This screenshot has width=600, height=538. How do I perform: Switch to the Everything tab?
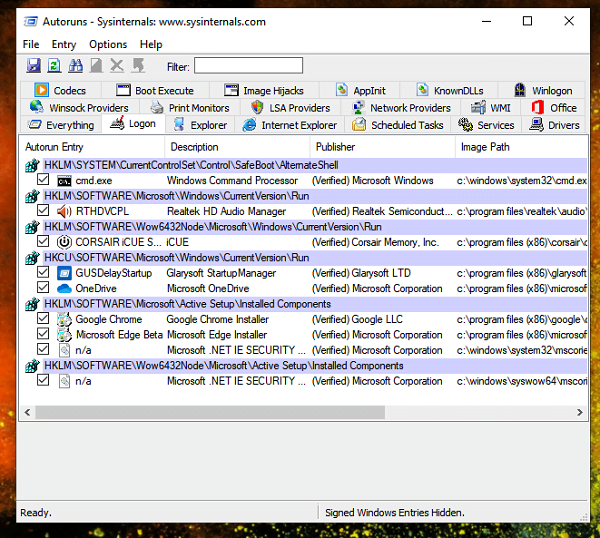click(61, 125)
